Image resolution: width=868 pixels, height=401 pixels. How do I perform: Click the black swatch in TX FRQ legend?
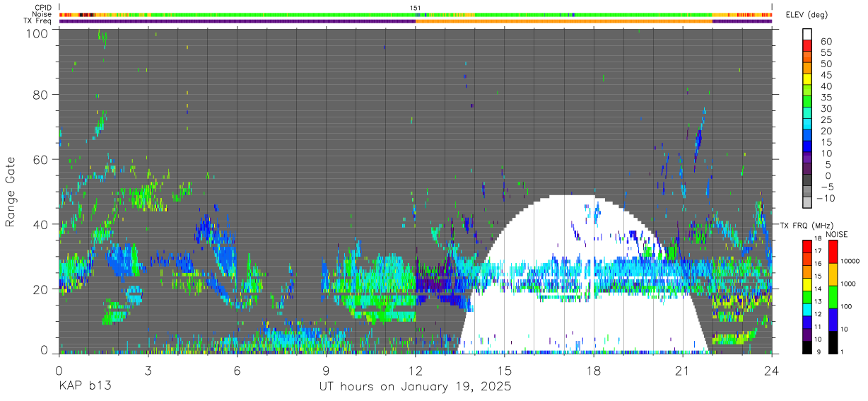tap(807, 347)
